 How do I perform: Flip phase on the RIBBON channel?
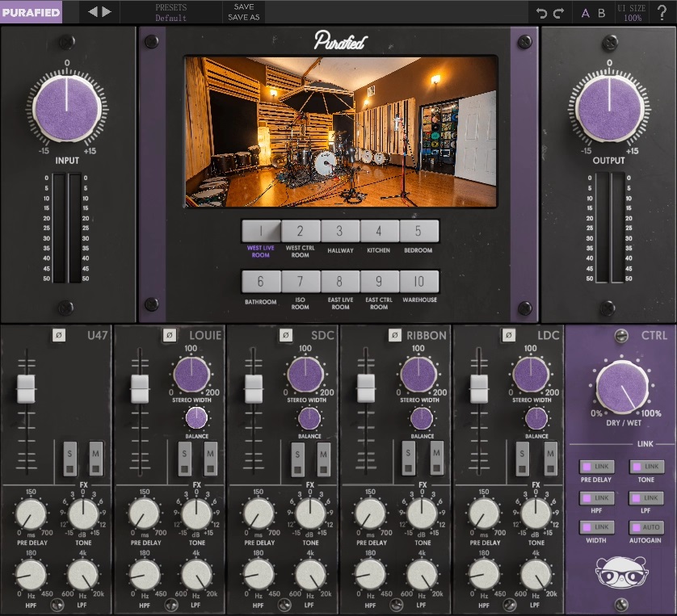point(394,334)
